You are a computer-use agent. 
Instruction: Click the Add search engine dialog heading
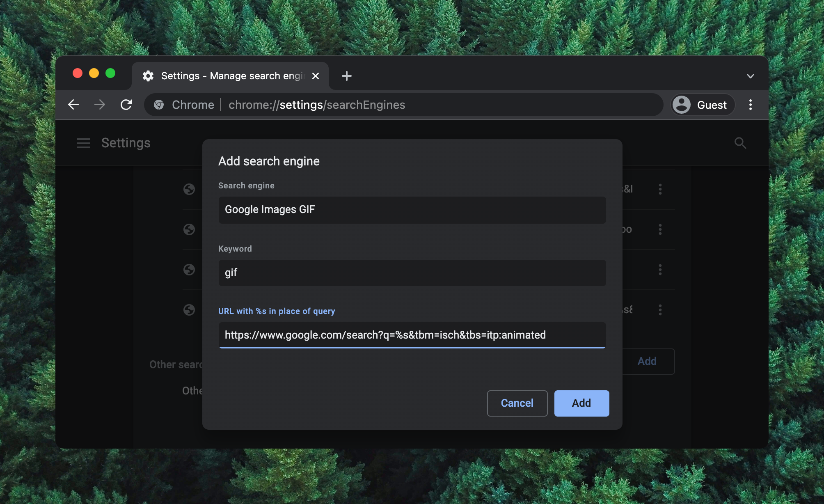coord(269,161)
